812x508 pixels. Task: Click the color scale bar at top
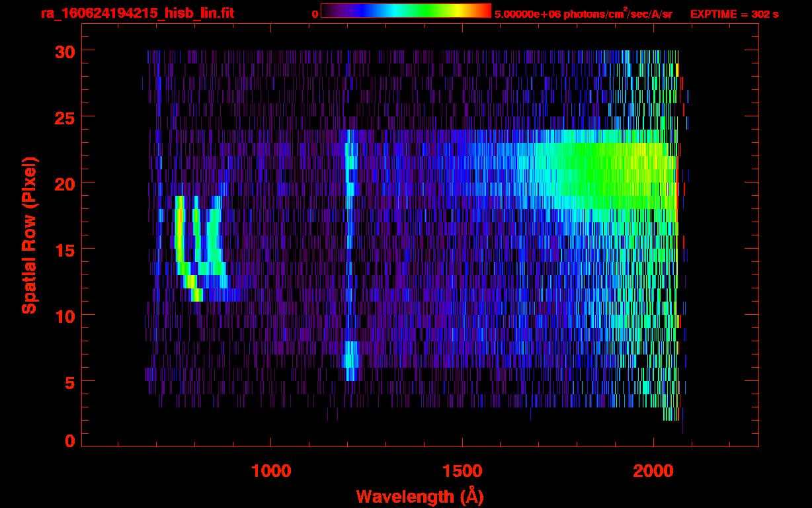coord(405,11)
